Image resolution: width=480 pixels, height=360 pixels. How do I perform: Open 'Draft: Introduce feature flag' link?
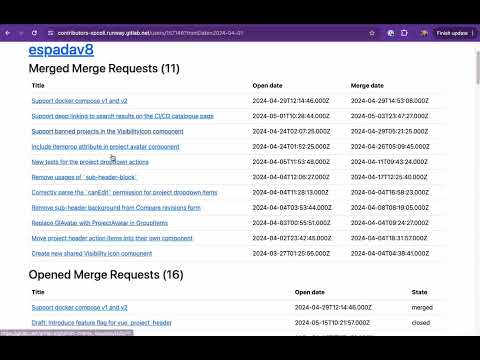[x=102, y=323]
